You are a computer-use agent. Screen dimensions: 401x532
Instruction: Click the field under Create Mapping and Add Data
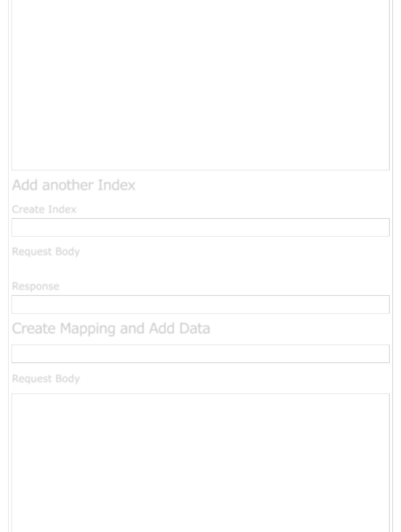point(200,353)
